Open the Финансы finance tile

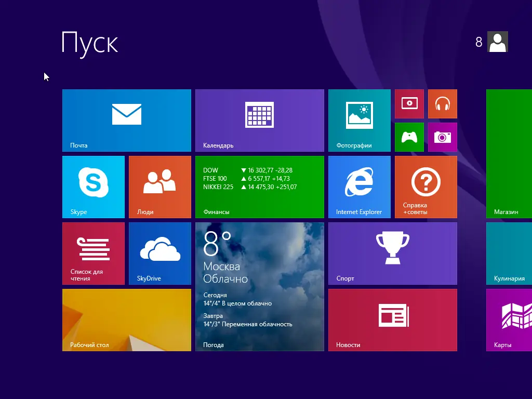260,187
